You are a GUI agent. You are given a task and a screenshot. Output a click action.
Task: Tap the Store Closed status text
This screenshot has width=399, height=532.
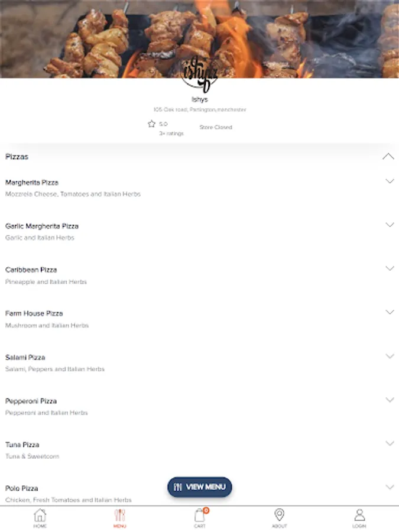point(216,127)
